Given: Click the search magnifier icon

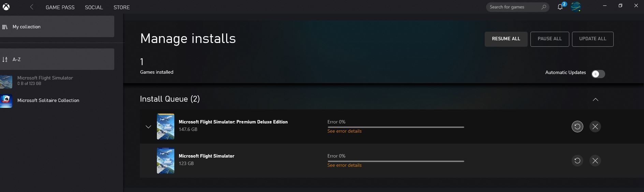Looking at the screenshot, I should point(544,7).
